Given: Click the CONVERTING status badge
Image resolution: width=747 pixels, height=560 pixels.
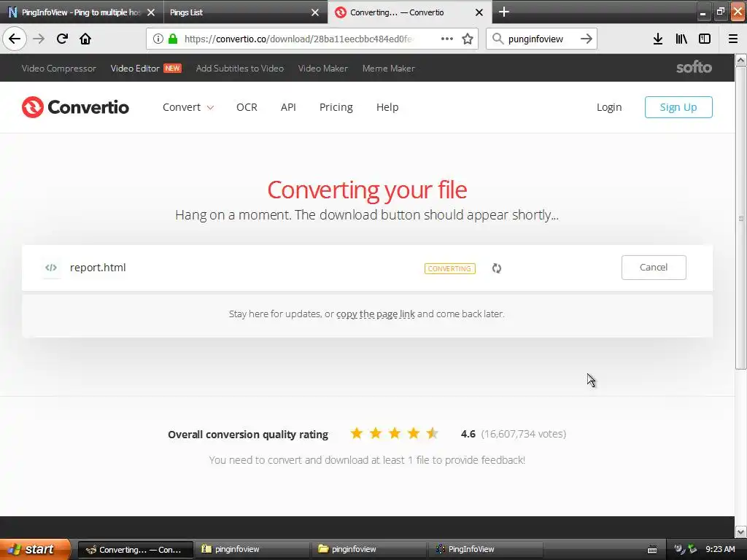Looking at the screenshot, I should (x=449, y=268).
